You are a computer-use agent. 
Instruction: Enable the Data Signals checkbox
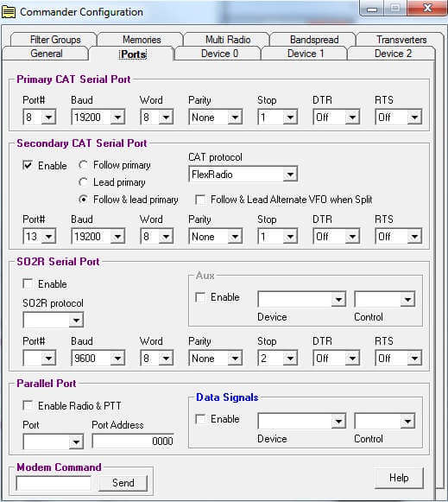tap(200, 419)
